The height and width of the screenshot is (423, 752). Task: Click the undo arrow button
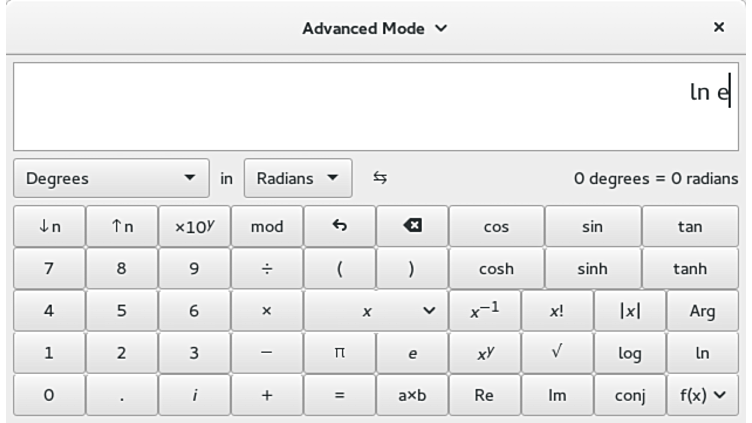click(x=339, y=226)
